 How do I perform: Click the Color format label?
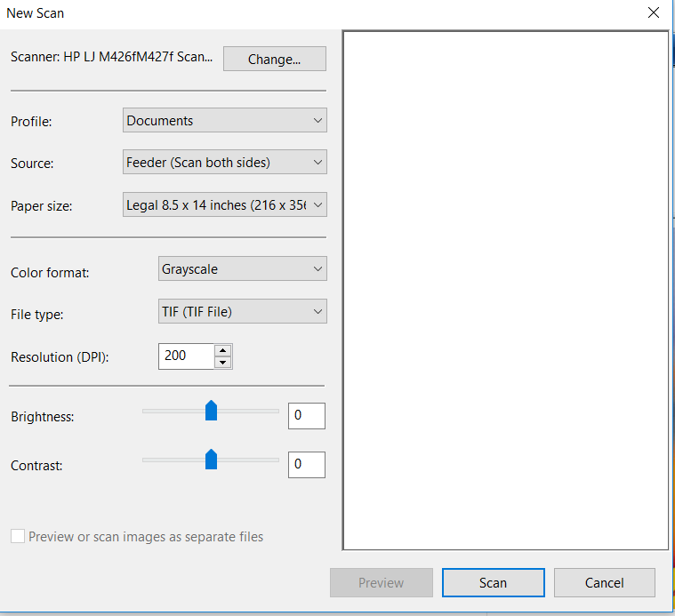(50, 273)
